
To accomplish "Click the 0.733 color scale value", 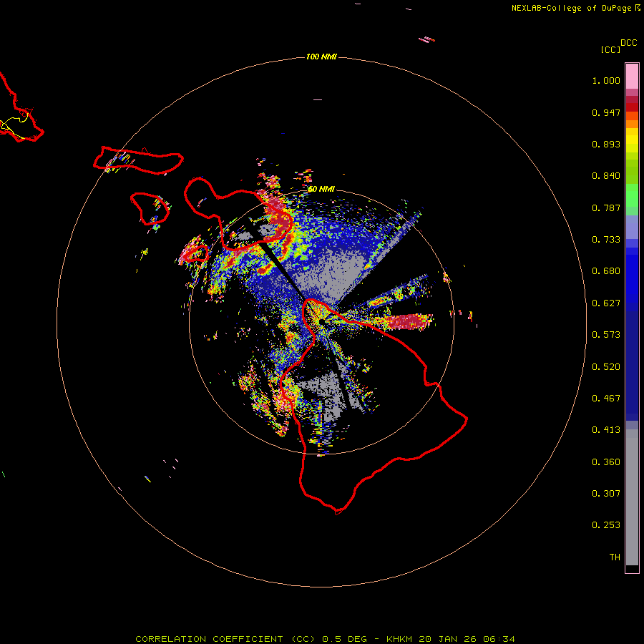I will coord(606,240).
